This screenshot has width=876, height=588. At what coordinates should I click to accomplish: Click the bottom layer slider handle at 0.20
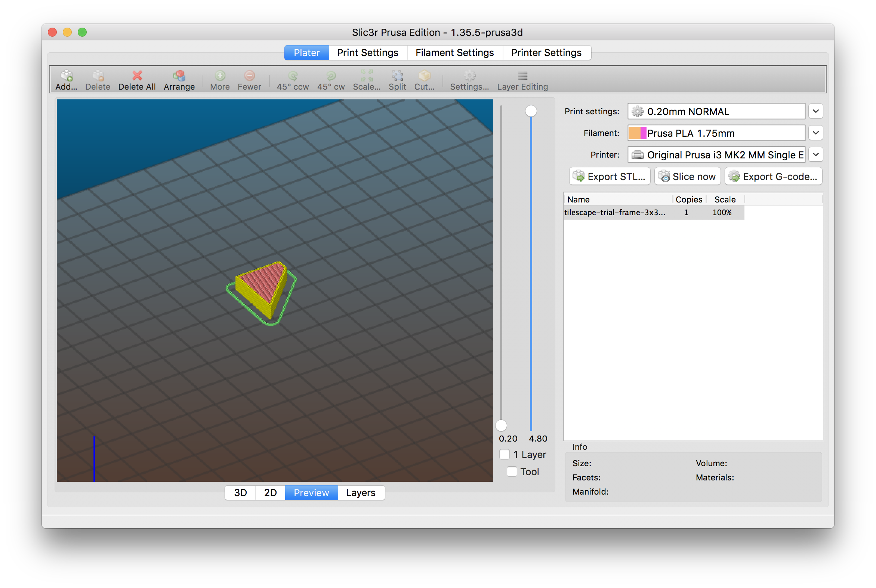click(501, 425)
